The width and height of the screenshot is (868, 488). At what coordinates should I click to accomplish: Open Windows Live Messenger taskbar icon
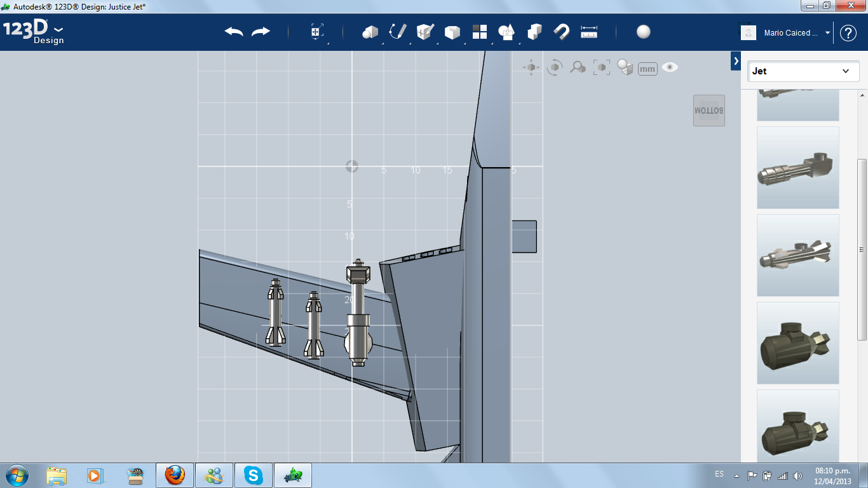[x=214, y=475]
